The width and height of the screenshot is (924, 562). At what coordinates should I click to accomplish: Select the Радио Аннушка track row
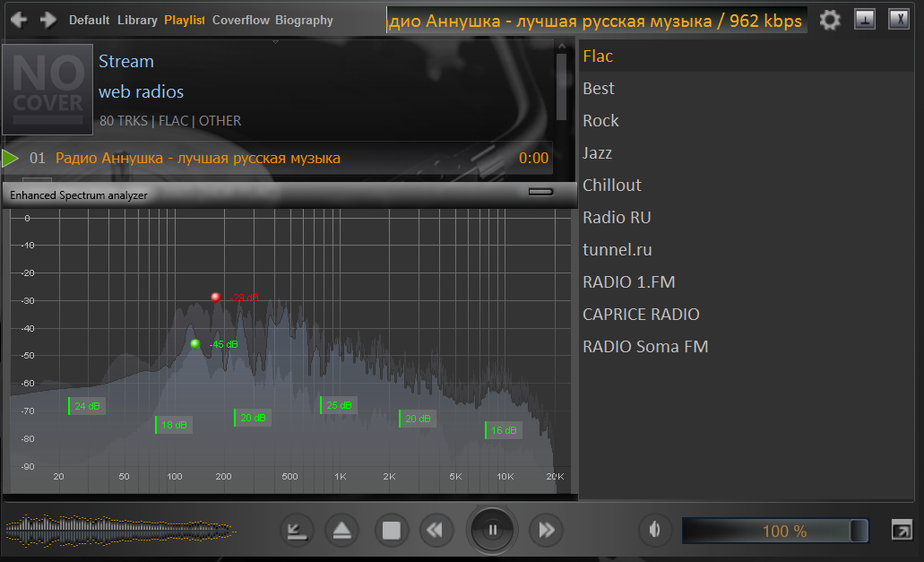(x=278, y=159)
